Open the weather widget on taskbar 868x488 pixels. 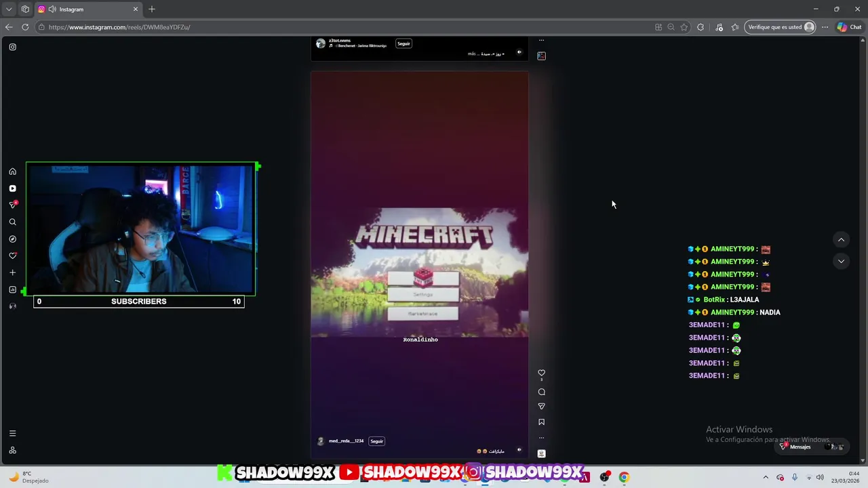[x=28, y=477]
